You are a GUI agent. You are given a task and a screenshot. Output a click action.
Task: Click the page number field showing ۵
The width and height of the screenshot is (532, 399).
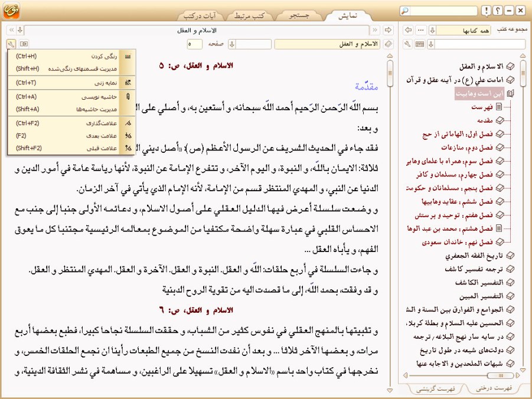pyautogui.click(x=194, y=44)
